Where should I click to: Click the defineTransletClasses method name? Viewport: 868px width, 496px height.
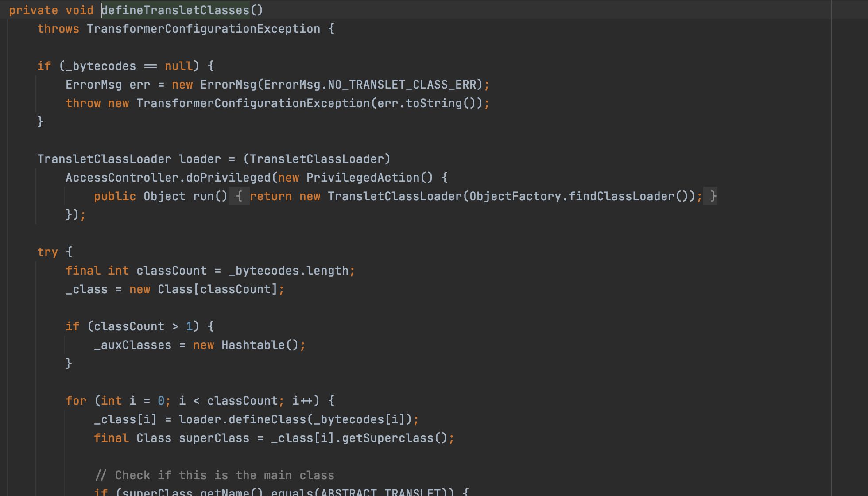(175, 10)
